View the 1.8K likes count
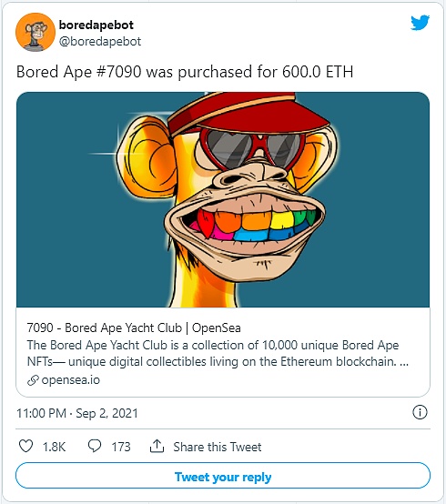Viewport: 446px width, 504px height. coord(54,447)
